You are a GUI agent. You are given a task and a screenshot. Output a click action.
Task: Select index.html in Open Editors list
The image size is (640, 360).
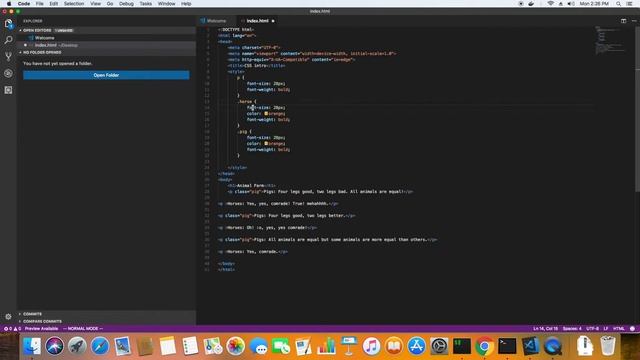click(106, 45)
